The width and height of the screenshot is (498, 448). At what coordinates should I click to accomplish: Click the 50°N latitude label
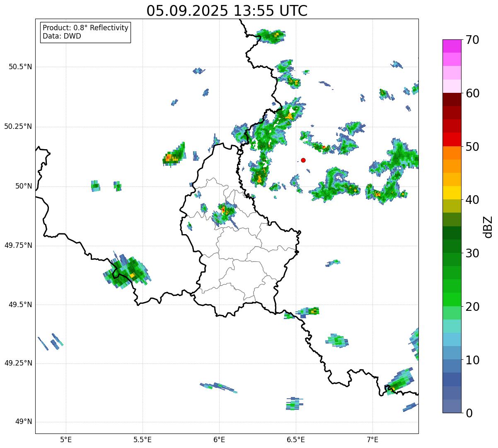pos(24,186)
